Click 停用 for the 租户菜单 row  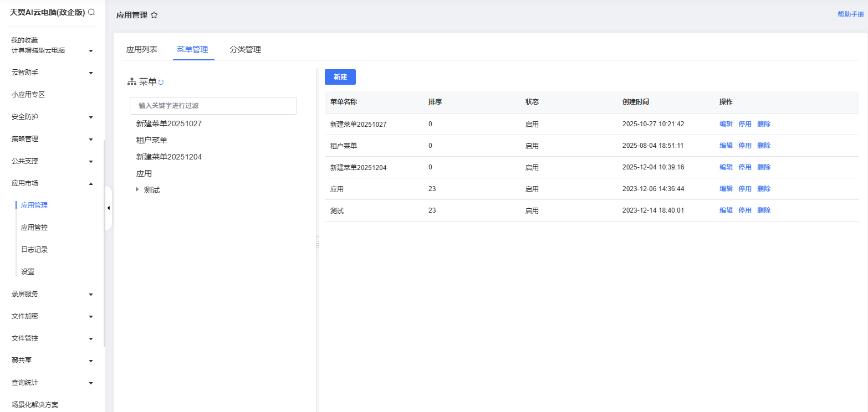(x=745, y=146)
